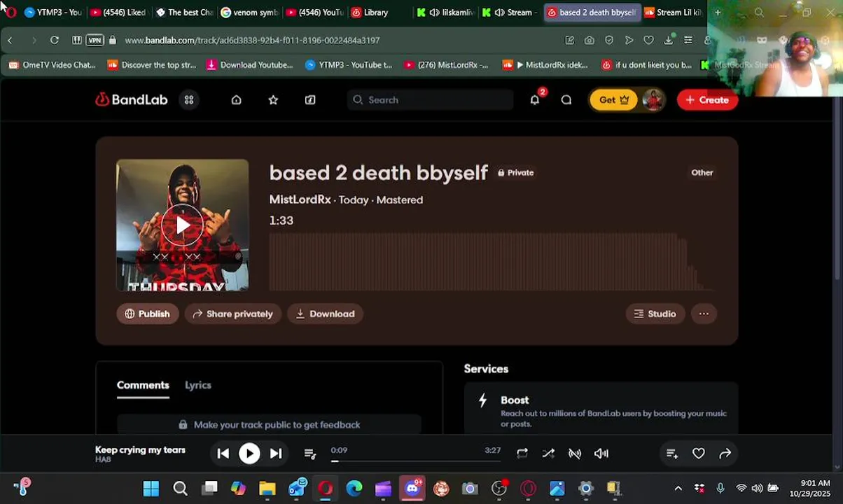
Task: Go to the BandLab home feed icon
Action: click(237, 100)
